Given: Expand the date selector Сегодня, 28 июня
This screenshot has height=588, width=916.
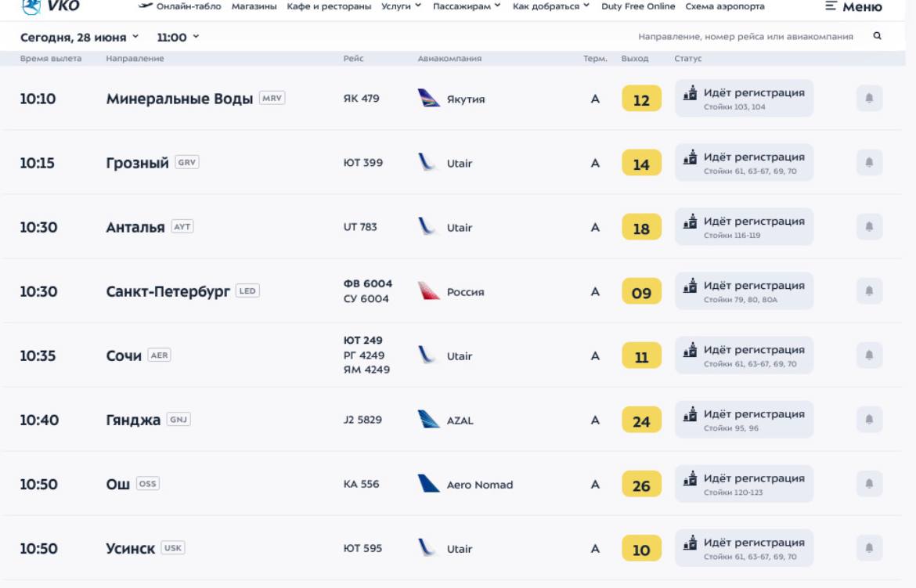Looking at the screenshot, I should [x=79, y=37].
